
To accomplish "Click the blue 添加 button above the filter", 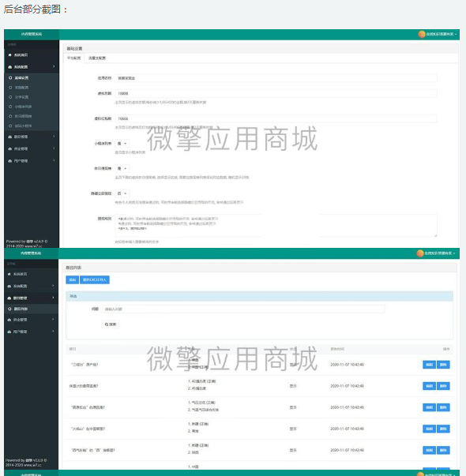I will (73, 279).
